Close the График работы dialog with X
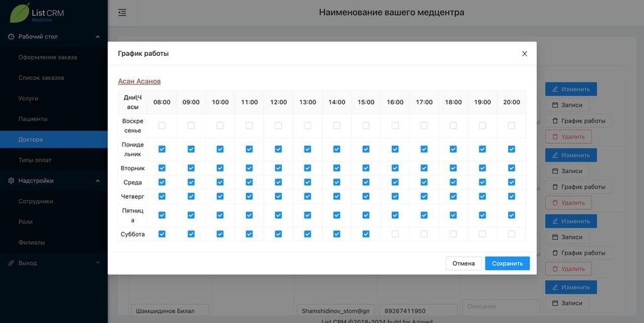644x323 pixels. [525, 53]
